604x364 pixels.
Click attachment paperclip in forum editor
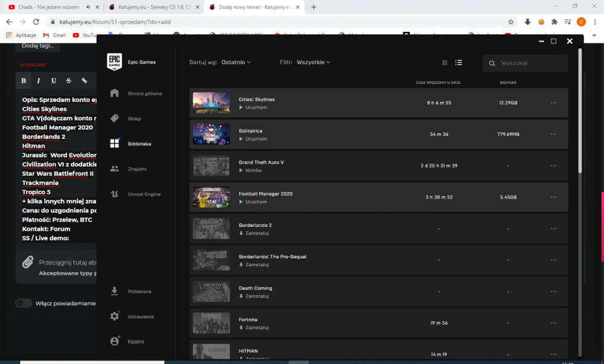click(28, 262)
